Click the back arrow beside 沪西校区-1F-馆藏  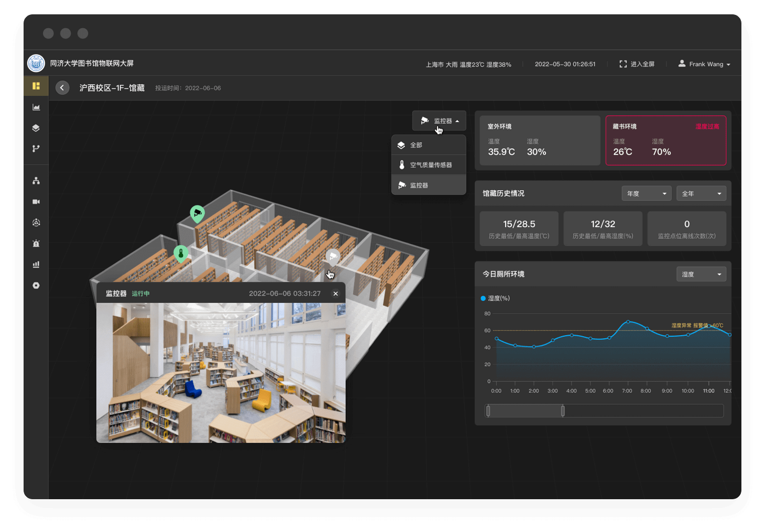pos(62,88)
